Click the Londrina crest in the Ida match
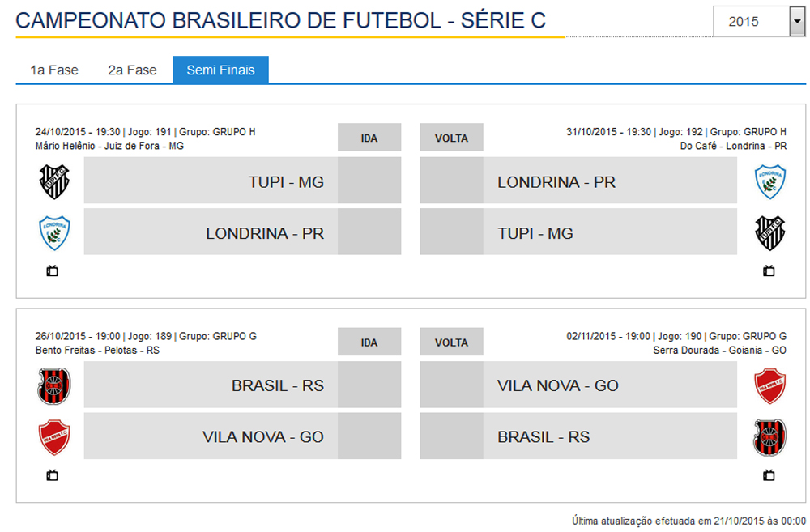This screenshot has height=532, width=810. (x=55, y=232)
